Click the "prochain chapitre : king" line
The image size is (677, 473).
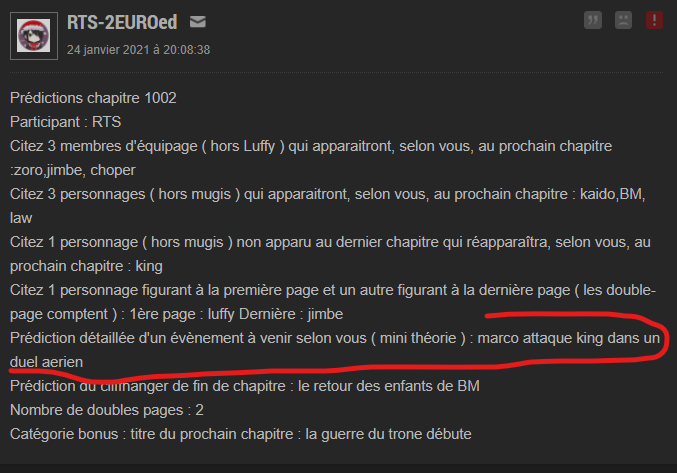[x=86, y=266]
